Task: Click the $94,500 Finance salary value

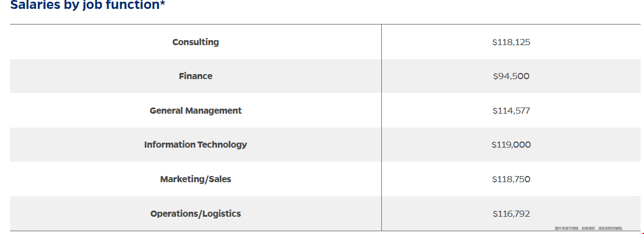Action: click(x=511, y=76)
